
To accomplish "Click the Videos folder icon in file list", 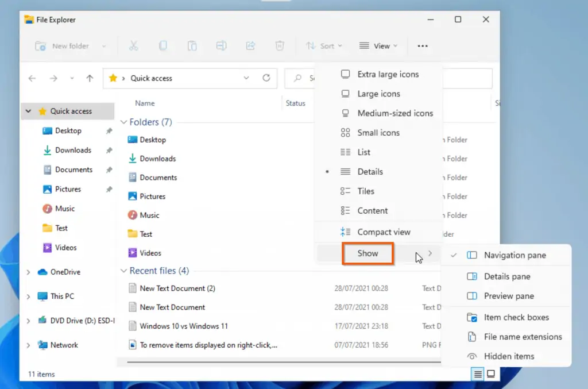I will click(x=133, y=253).
